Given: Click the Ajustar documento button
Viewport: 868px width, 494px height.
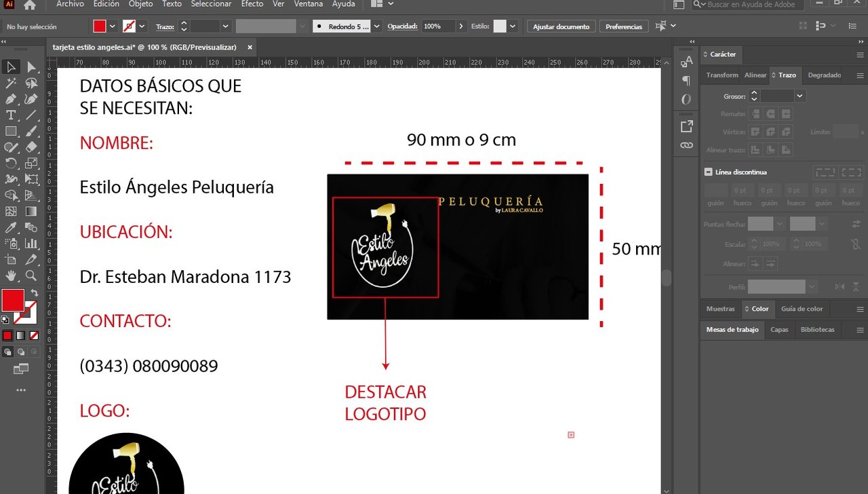Looking at the screenshot, I should [561, 26].
